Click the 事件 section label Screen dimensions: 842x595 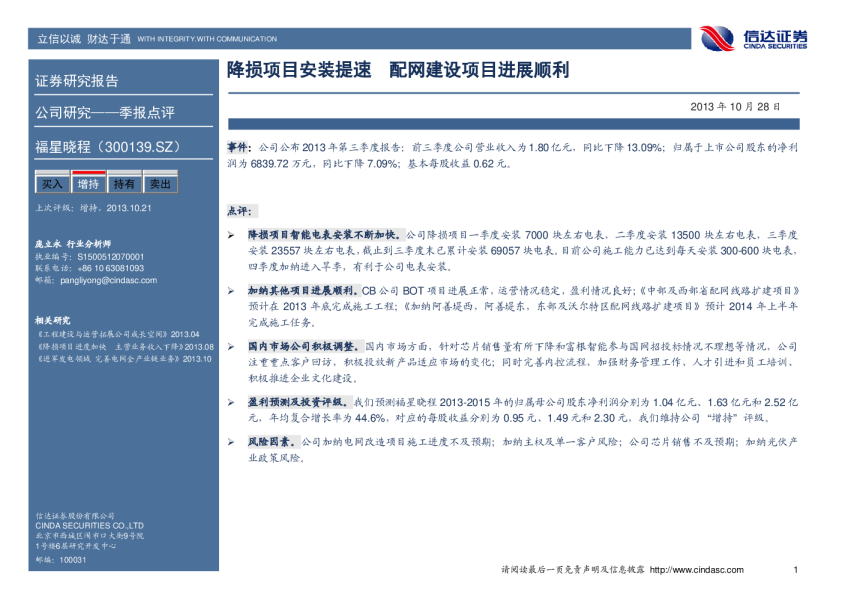(240, 147)
